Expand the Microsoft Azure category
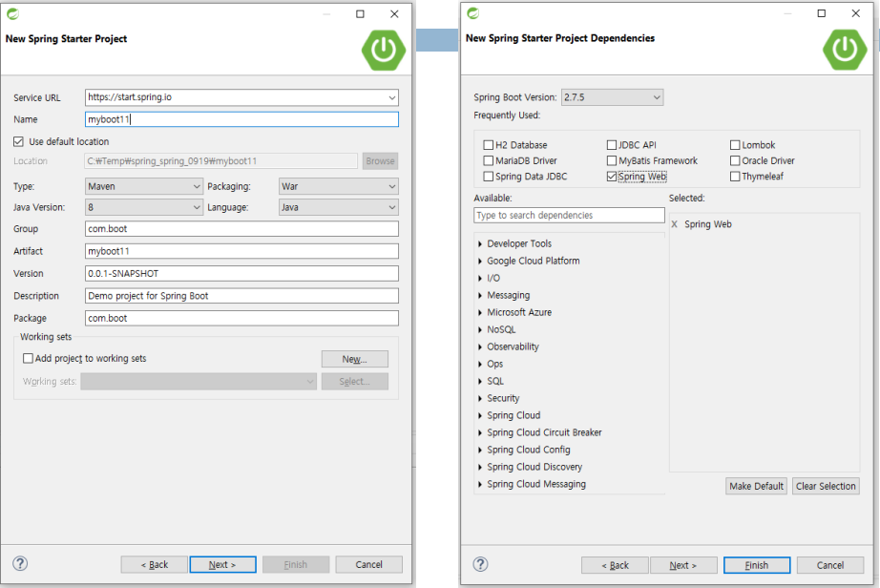 [480, 312]
